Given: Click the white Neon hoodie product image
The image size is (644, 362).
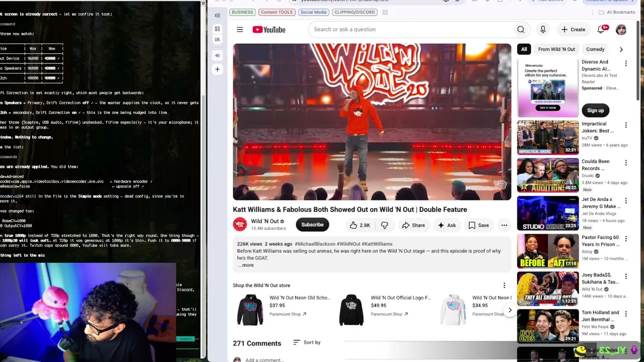Looking at the screenshot, I should coord(453,310).
